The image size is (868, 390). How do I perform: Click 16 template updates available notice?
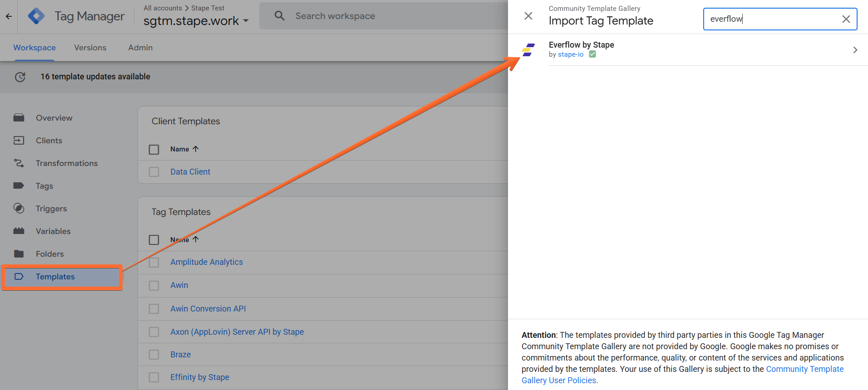tap(95, 77)
